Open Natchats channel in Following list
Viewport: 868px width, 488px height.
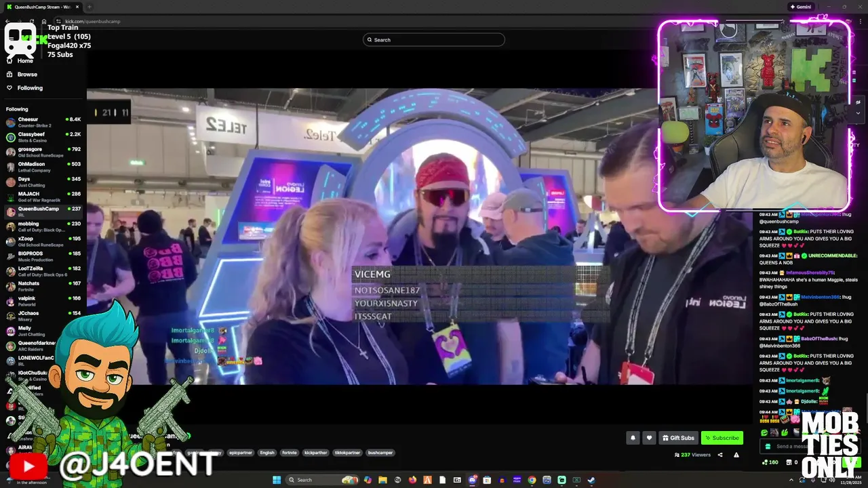43,286
